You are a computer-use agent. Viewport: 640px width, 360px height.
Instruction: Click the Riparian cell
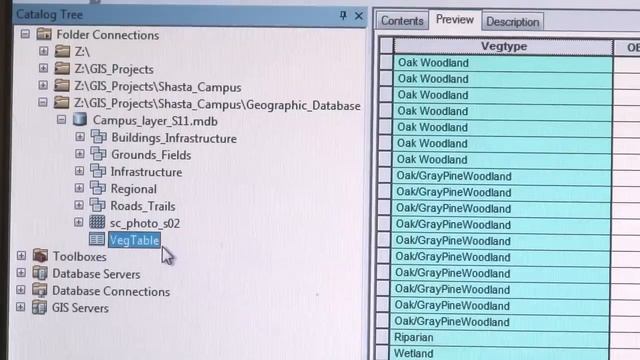tap(500, 338)
